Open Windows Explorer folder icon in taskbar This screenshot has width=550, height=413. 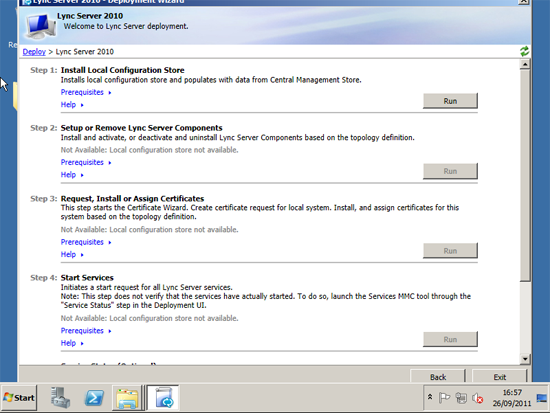pos(127,398)
